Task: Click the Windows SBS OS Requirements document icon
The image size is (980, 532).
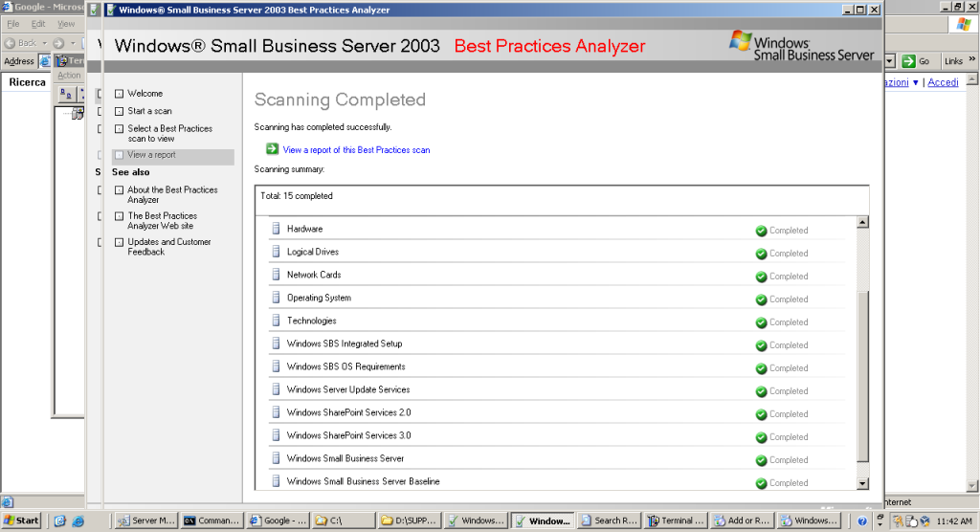Action: (x=276, y=366)
